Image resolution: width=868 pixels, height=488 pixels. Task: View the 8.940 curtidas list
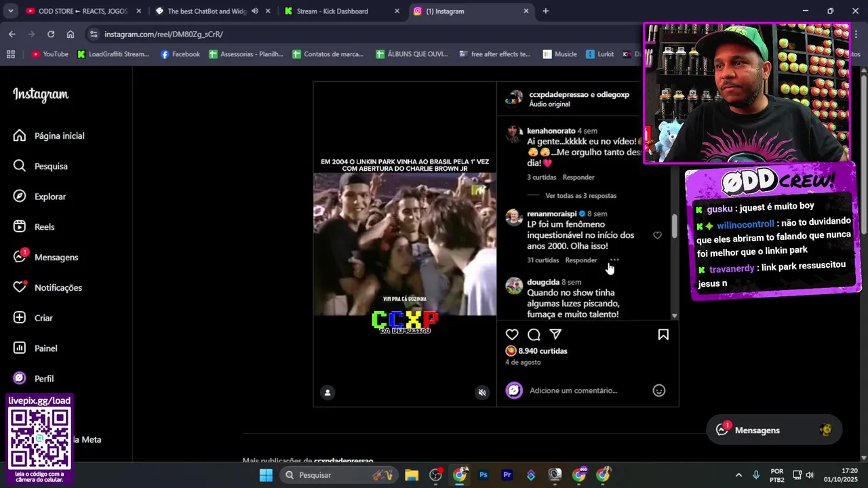pyautogui.click(x=542, y=351)
